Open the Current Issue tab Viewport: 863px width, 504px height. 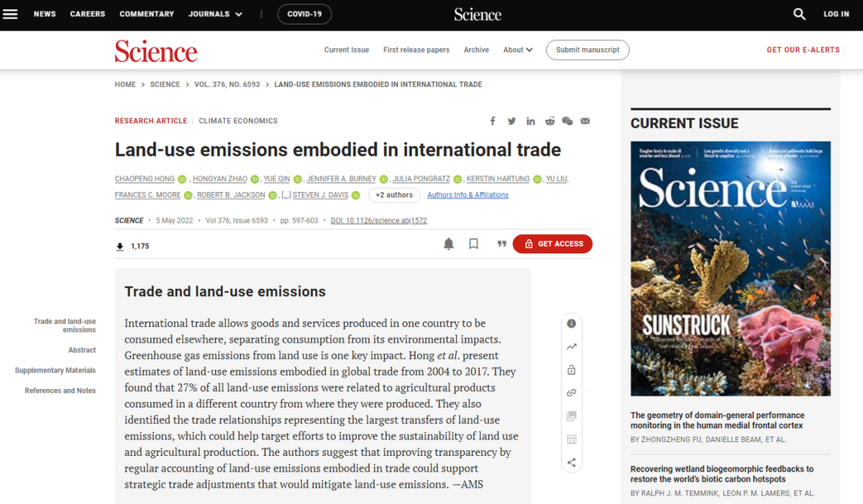pos(346,50)
